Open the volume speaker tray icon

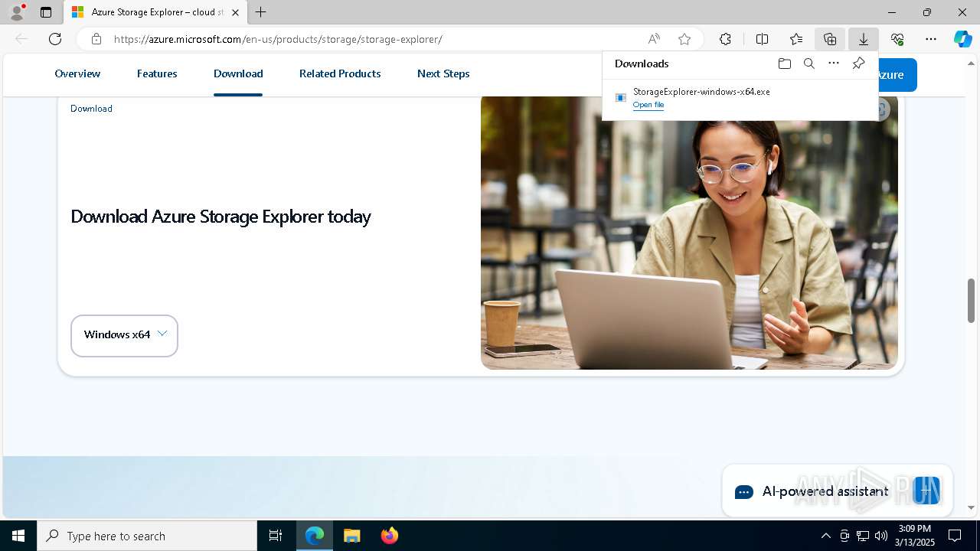881,536
